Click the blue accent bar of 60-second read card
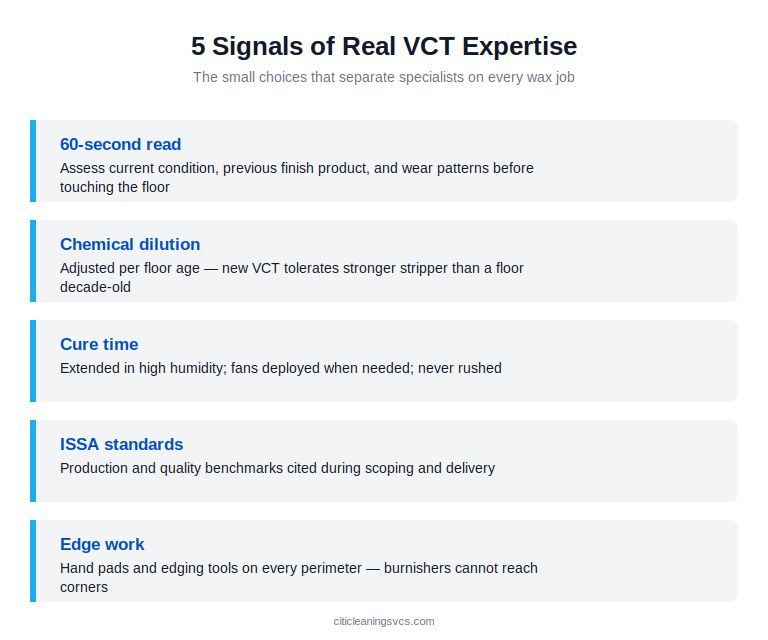The height and width of the screenshot is (640, 768). (x=33, y=161)
